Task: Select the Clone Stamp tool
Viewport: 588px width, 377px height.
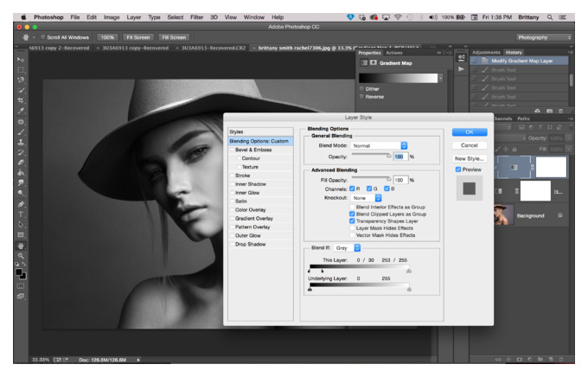Action: tap(21, 142)
